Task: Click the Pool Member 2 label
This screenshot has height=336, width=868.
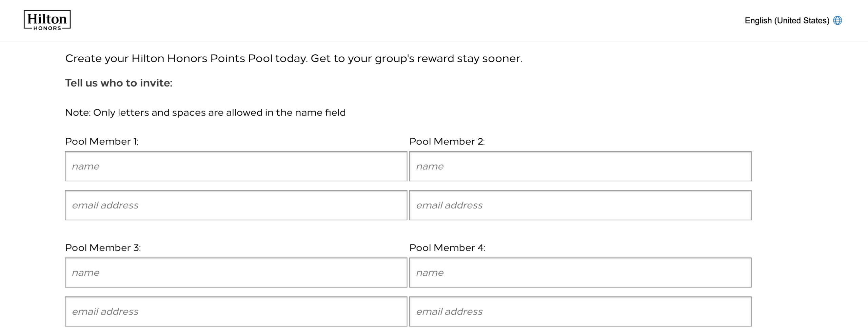Action: pyautogui.click(x=447, y=141)
